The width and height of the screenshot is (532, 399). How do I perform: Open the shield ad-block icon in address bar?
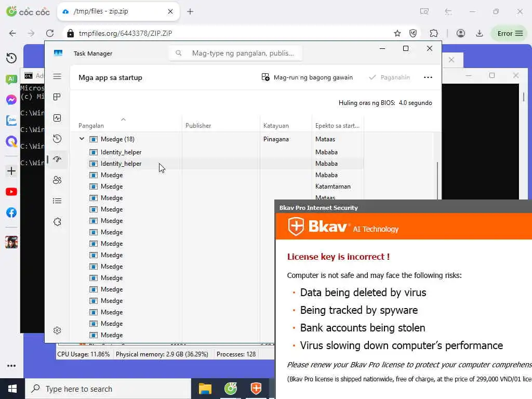(413, 33)
